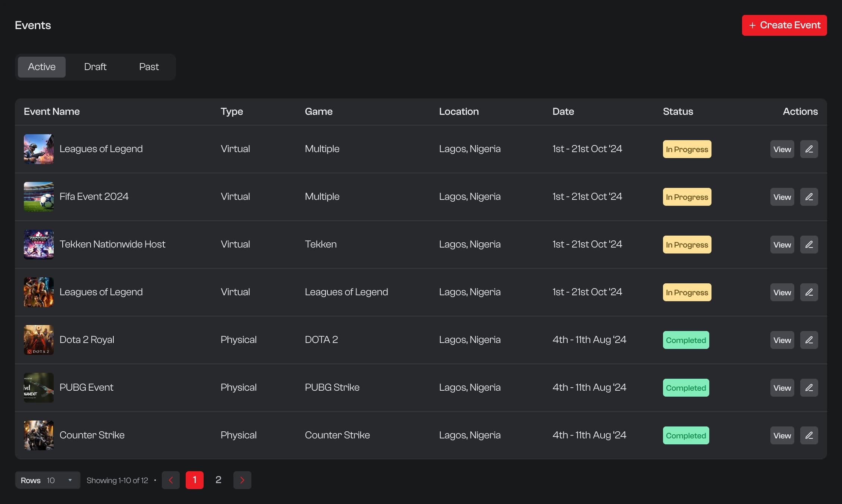Edit the Dota 2 Royal event
Viewport: 842px width, 504px height.
pyautogui.click(x=809, y=340)
